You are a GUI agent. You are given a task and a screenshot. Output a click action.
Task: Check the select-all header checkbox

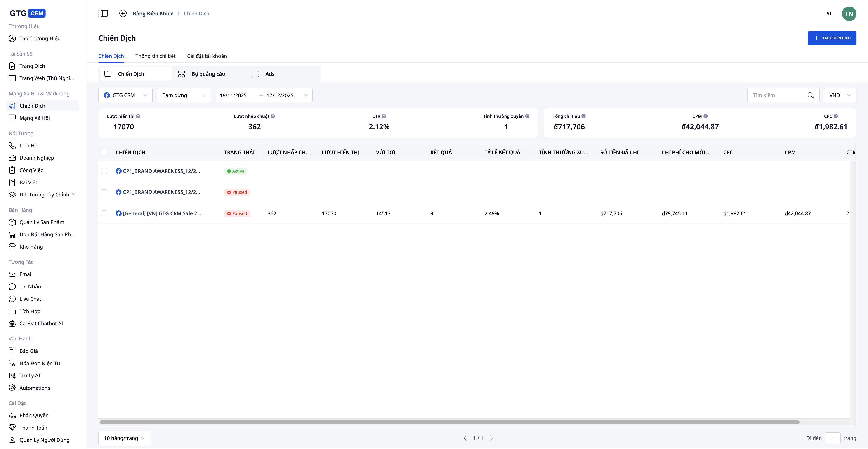104,152
